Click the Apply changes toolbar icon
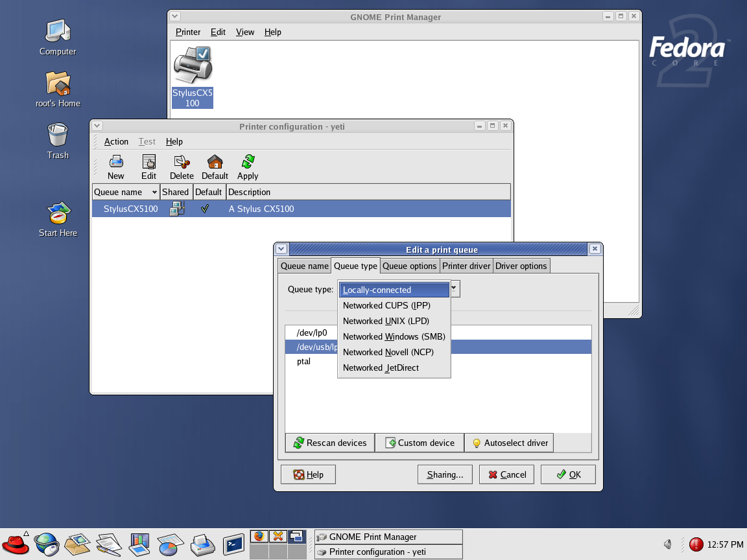 tap(248, 167)
